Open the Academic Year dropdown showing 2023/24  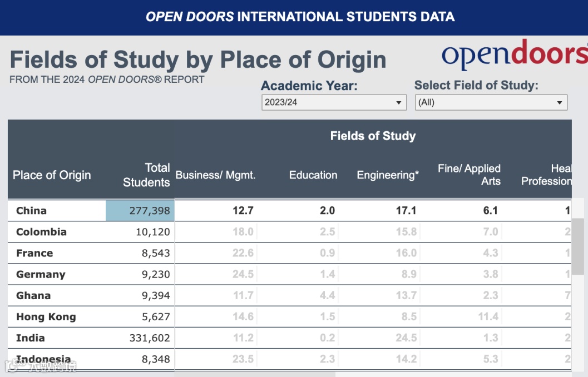[334, 102]
